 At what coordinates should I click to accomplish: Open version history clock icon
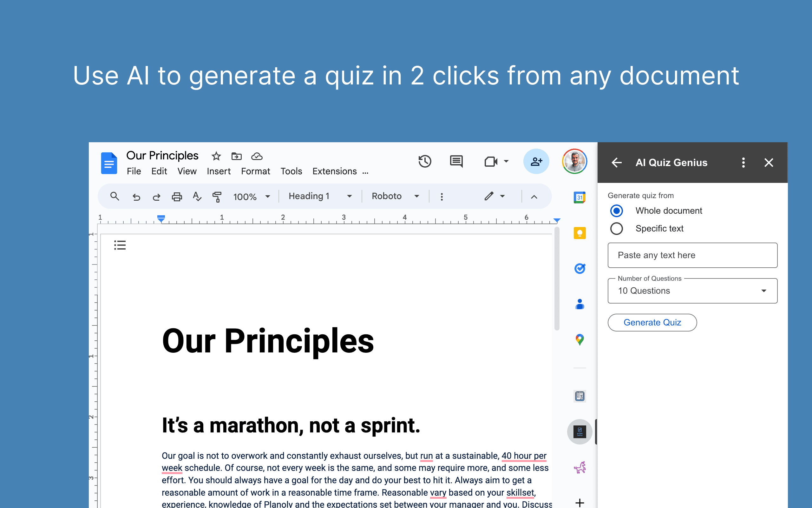[x=425, y=161]
